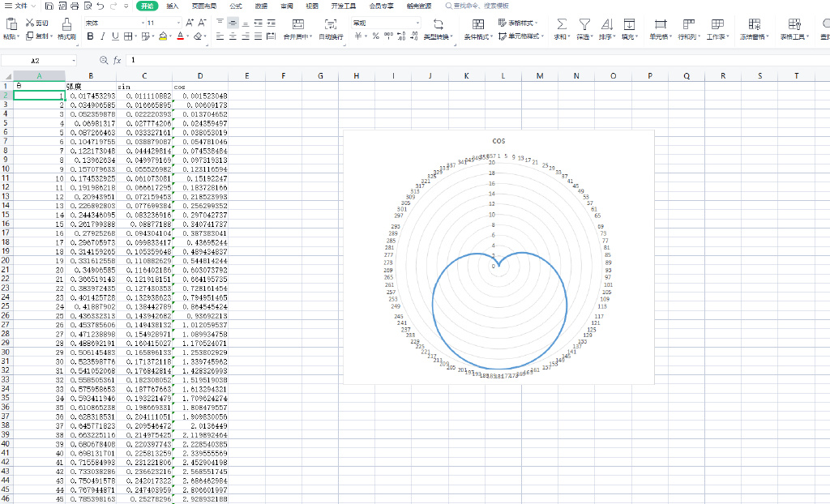
Task: Open the font name 宋体 dropdown
Action: click(143, 23)
